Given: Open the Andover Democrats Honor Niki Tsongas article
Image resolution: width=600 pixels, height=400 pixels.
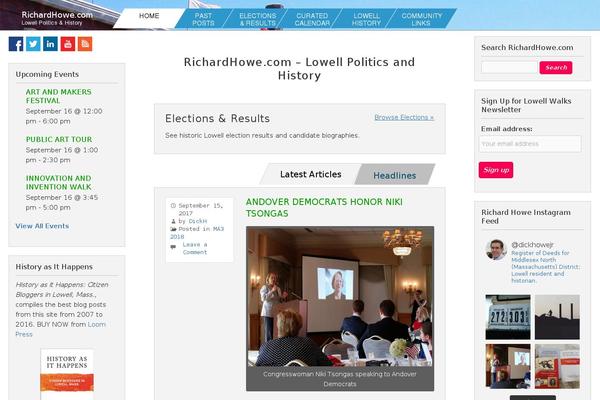Looking at the screenshot, I should [x=324, y=207].
